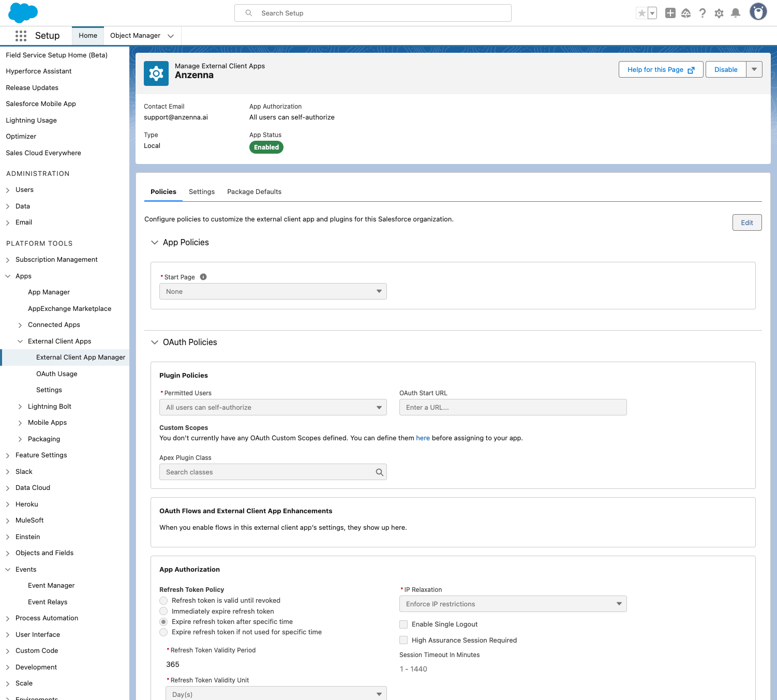The image size is (777, 700).
Task: Open the Permitted Users dropdown
Action: click(273, 408)
